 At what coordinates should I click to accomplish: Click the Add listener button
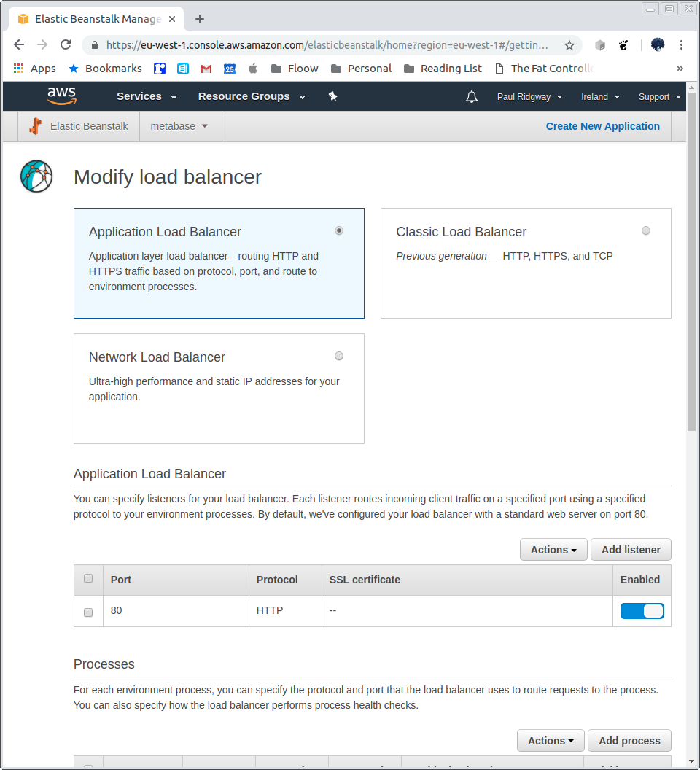(x=631, y=550)
